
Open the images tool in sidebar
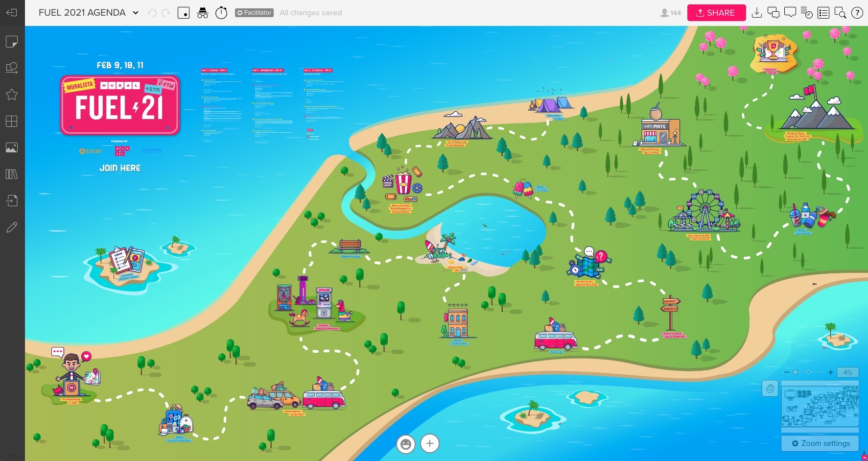12,147
